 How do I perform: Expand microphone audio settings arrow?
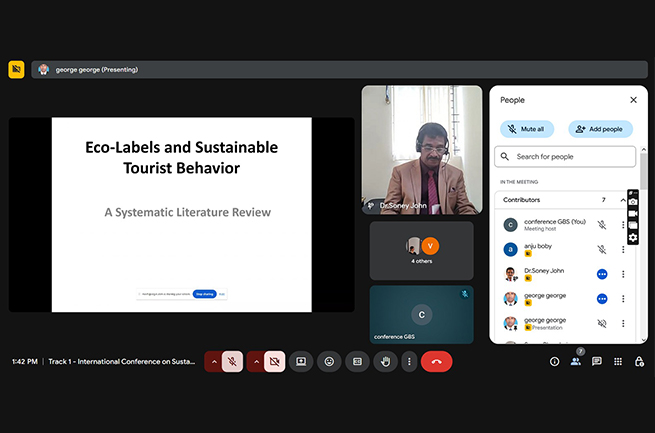[x=213, y=361]
